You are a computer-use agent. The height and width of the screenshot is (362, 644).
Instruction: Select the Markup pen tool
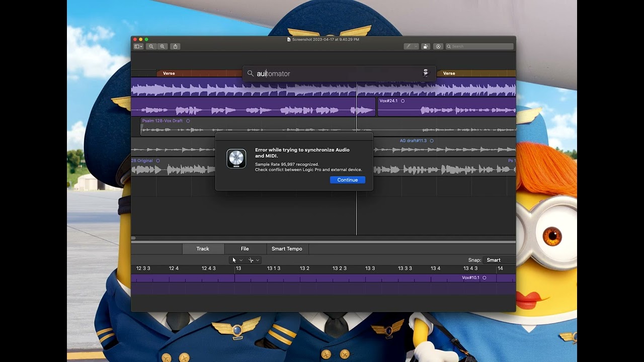point(409,46)
